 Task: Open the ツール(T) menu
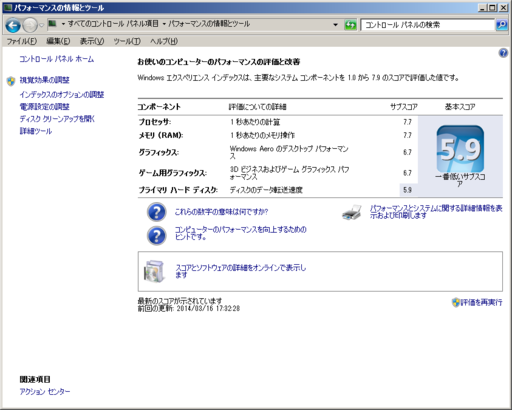click(x=127, y=41)
